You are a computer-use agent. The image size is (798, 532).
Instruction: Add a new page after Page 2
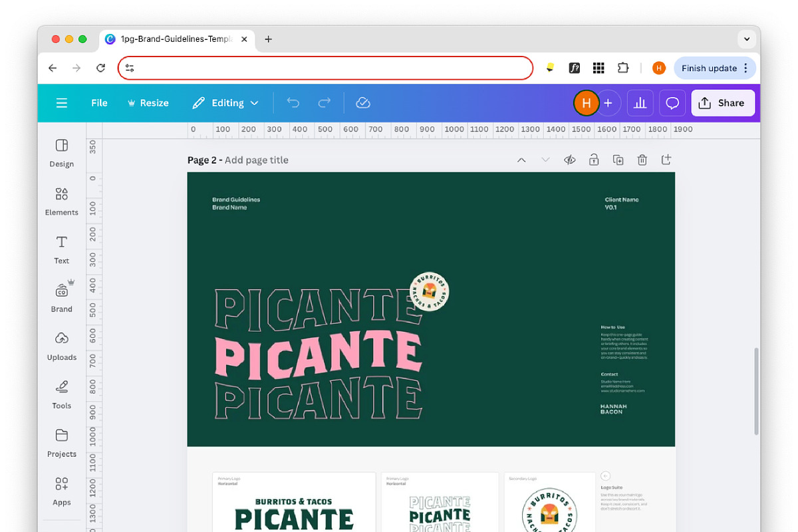pyautogui.click(x=666, y=160)
